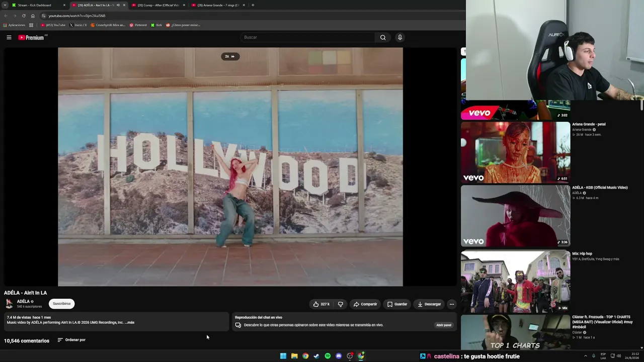
Task: Open Google Chrome from the taskbar
Action: (x=305, y=356)
